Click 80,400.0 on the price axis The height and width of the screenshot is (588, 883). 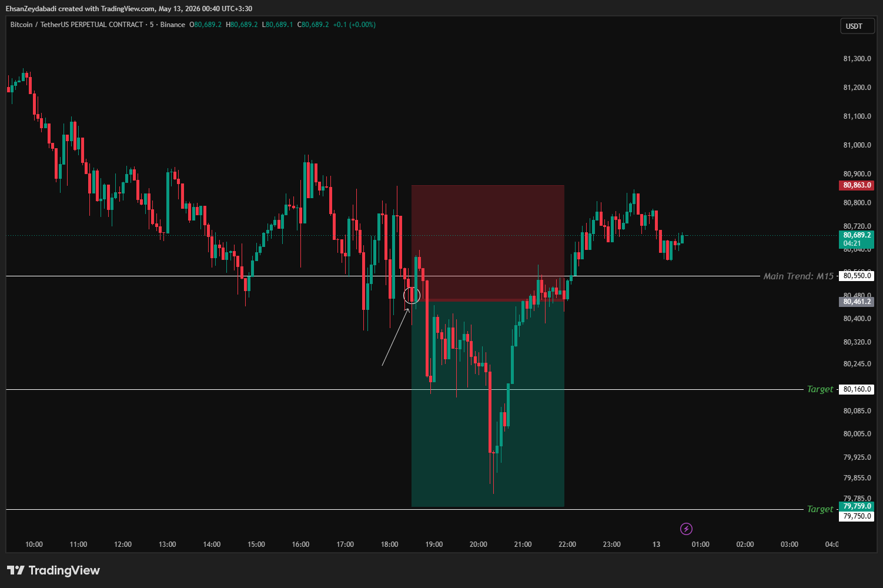[857, 319]
